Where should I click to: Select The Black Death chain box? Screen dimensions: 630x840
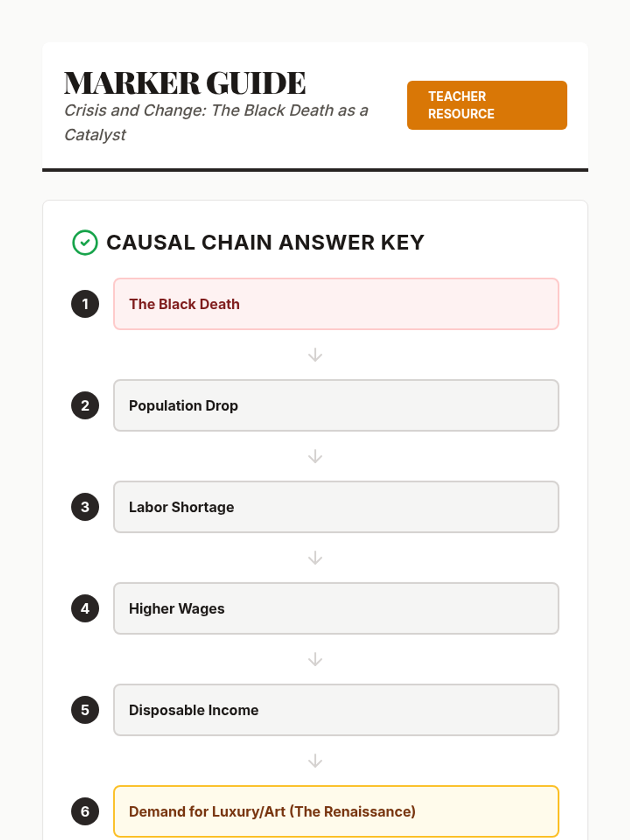click(336, 304)
